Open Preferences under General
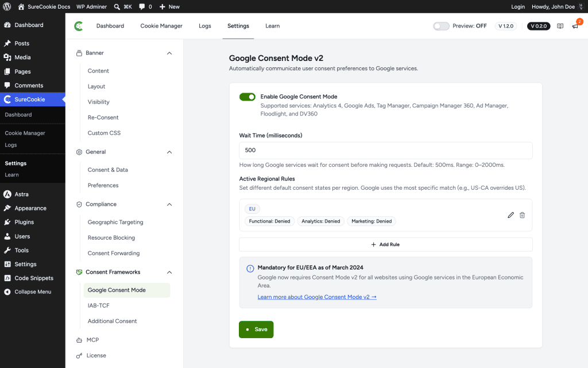 pos(103,186)
